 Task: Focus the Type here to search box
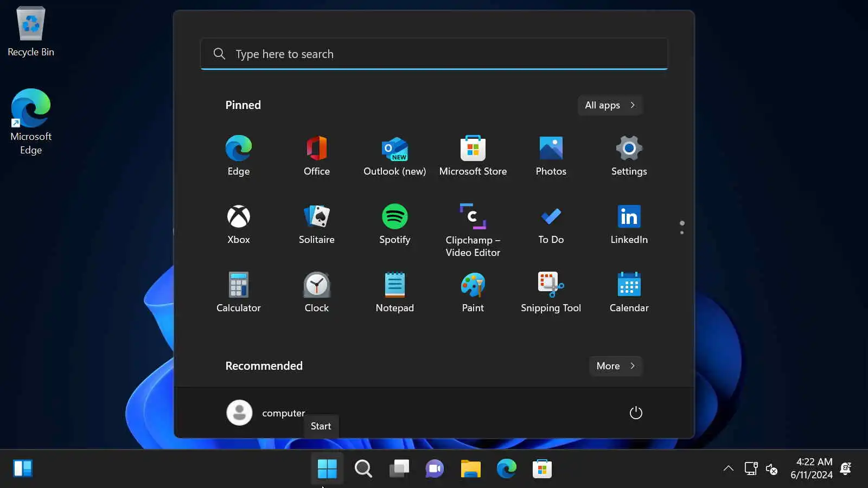tap(434, 54)
